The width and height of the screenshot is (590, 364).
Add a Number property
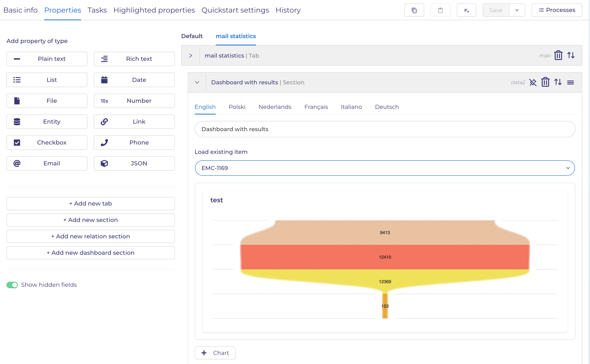pos(134,101)
